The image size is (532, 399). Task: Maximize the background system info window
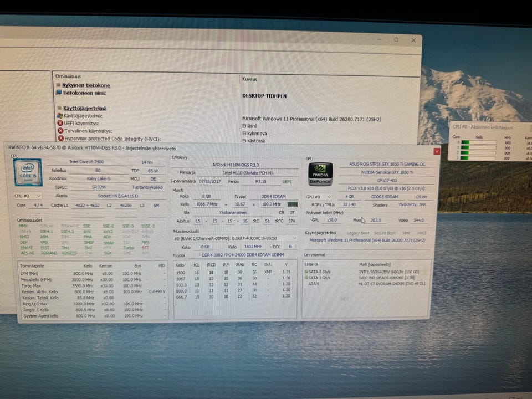(x=396, y=40)
